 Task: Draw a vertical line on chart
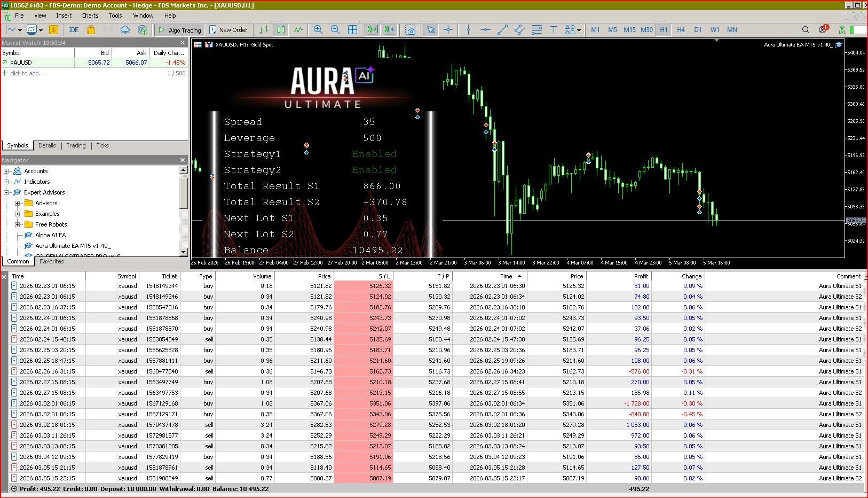468,30
